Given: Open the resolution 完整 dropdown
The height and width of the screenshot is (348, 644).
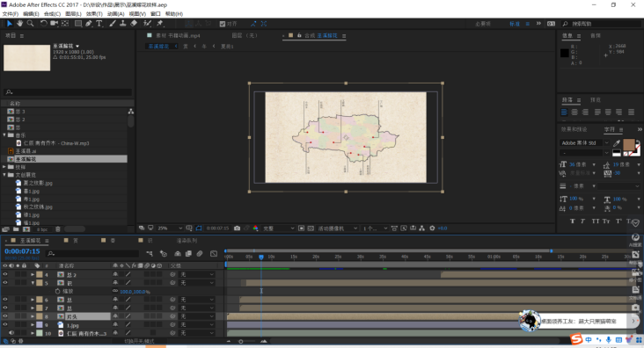Looking at the screenshot, I should [279, 228].
